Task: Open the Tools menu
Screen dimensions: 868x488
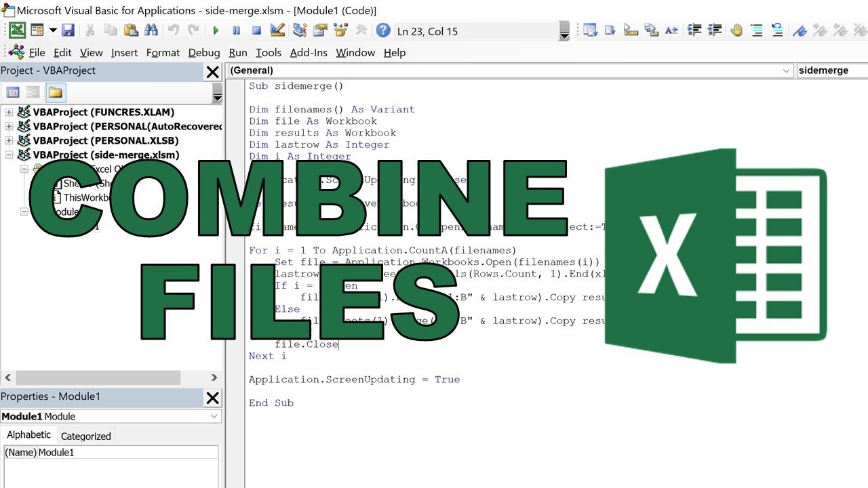Action: [269, 52]
